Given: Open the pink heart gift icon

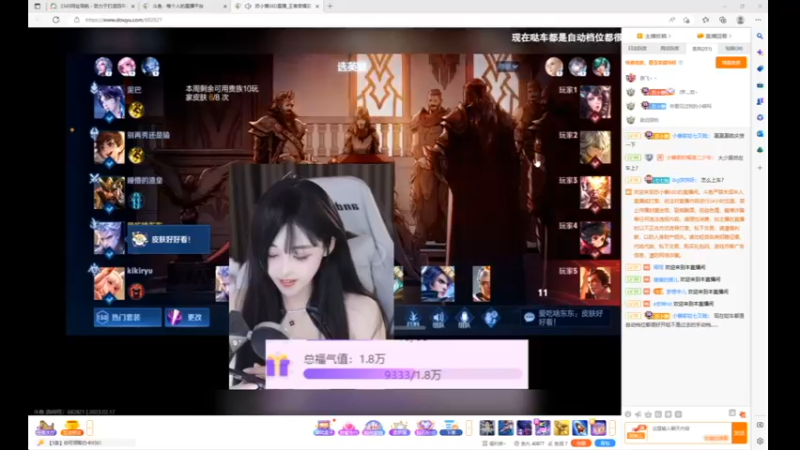Looking at the screenshot, I should (x=348, y=428).
